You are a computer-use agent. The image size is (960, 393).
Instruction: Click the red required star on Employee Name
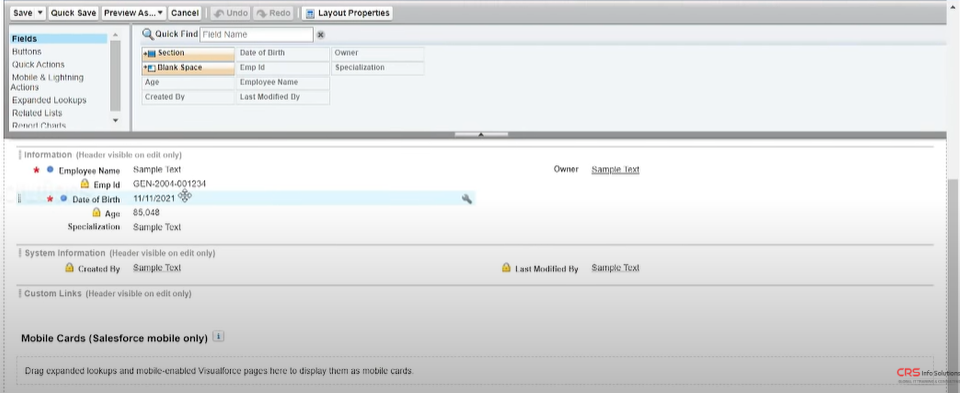(x=36, y=170)
